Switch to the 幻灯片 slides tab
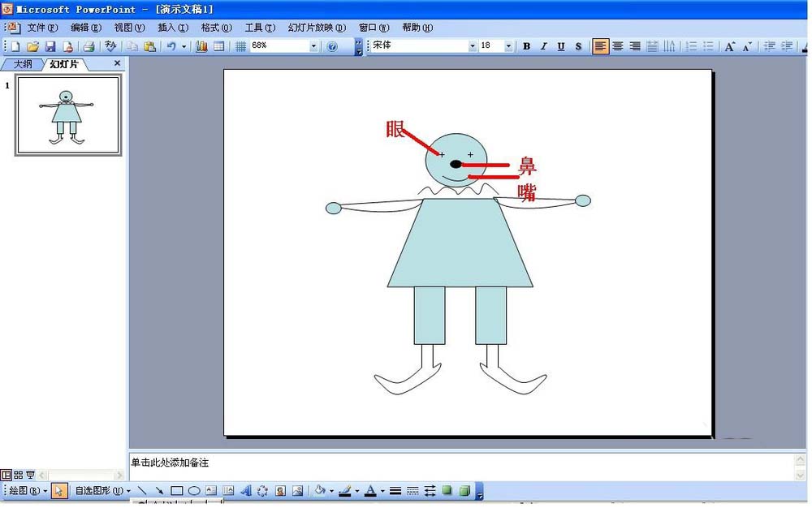Image resolution: width=812 pixels, height=508 pixels. pyautogui.click(x=64, y=64)
